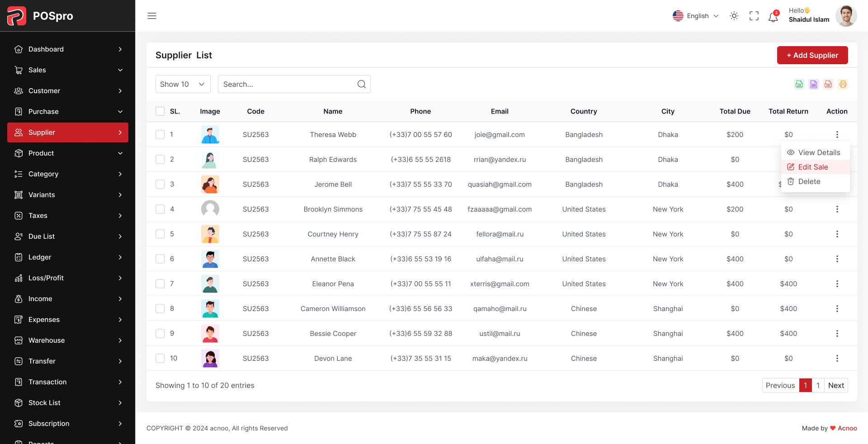Choose Edit Sale in the context menu
Screen dimensions: 868x444
[812, 167]
